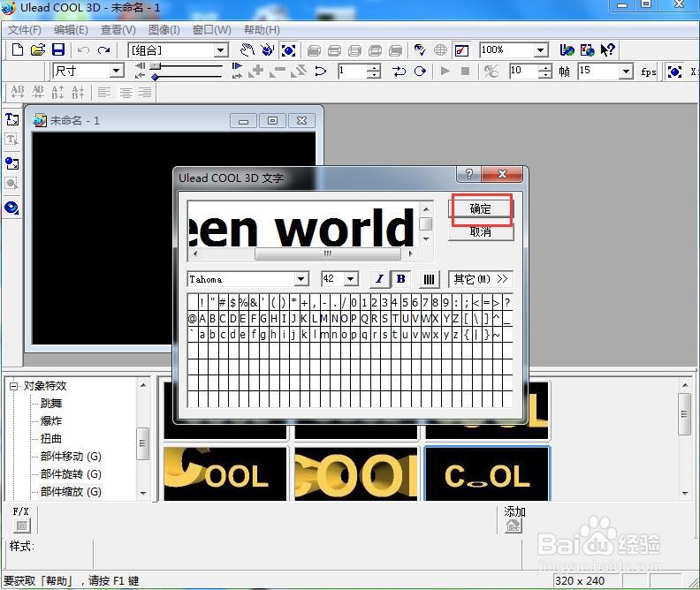Click the Center text alignment icon

coord(126,93)
